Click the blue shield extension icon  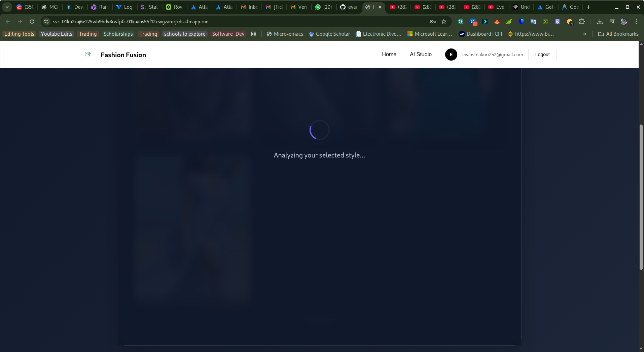(521, 22)
